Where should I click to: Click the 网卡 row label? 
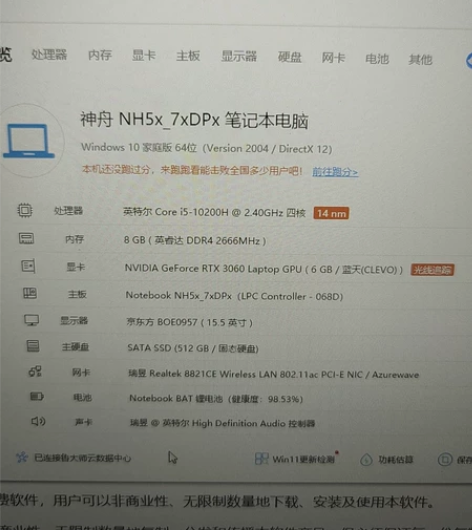81,372
